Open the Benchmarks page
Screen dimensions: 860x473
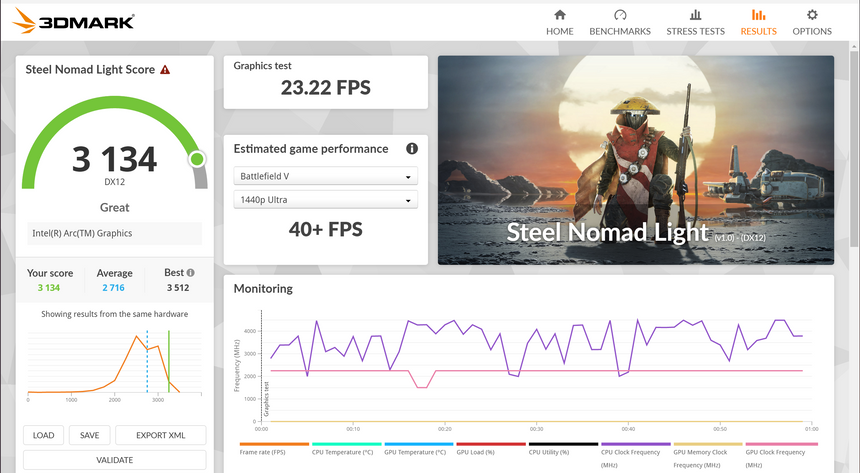[620, 22]
